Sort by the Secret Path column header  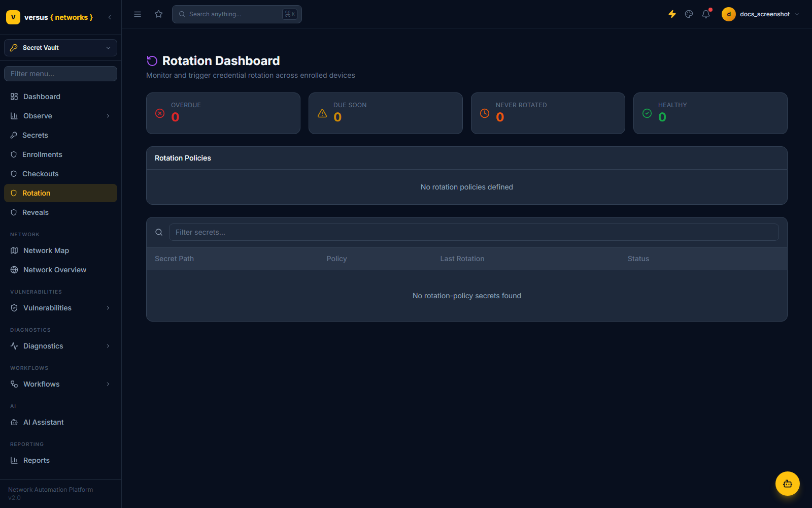174,259
